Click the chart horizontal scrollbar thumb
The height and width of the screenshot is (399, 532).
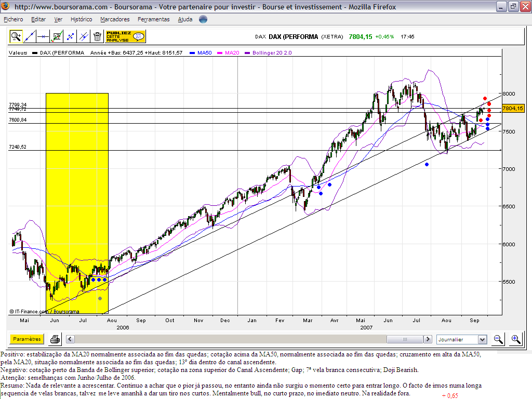click(x=405, y=339)
